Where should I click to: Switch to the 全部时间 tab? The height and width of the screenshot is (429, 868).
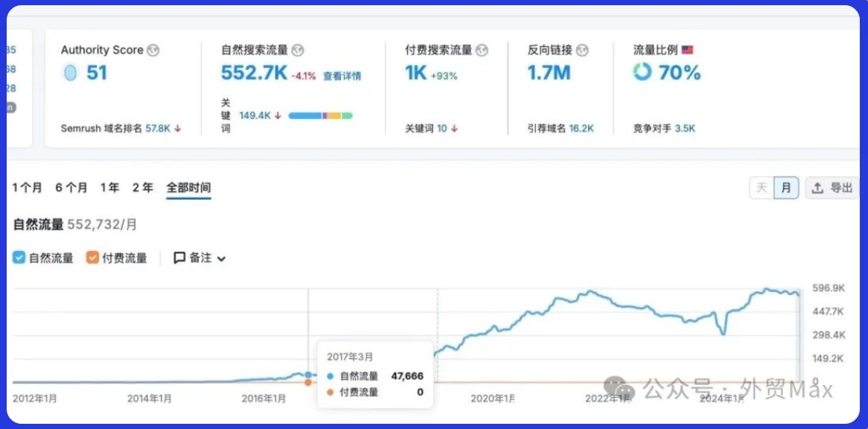click(188, 188)
